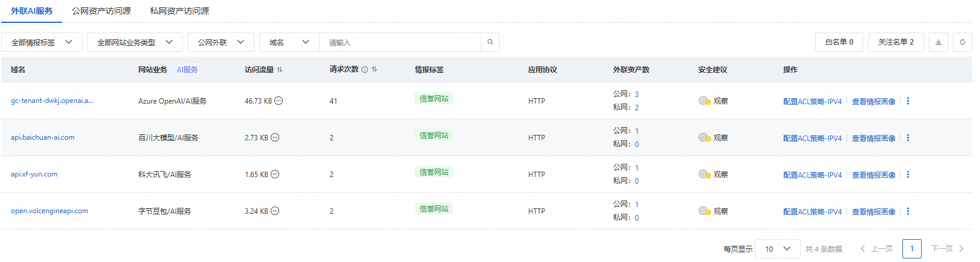Open the page size dropdown showing 10

pos(778,249)
